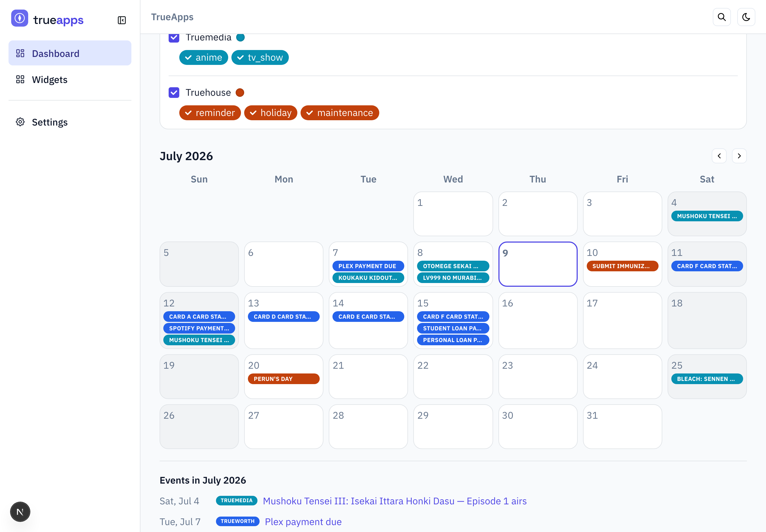The width and height of the screenshot is (766, 532).
Task: Click the TRUEWORTH tag badge
Action: (x=238, y=521)
